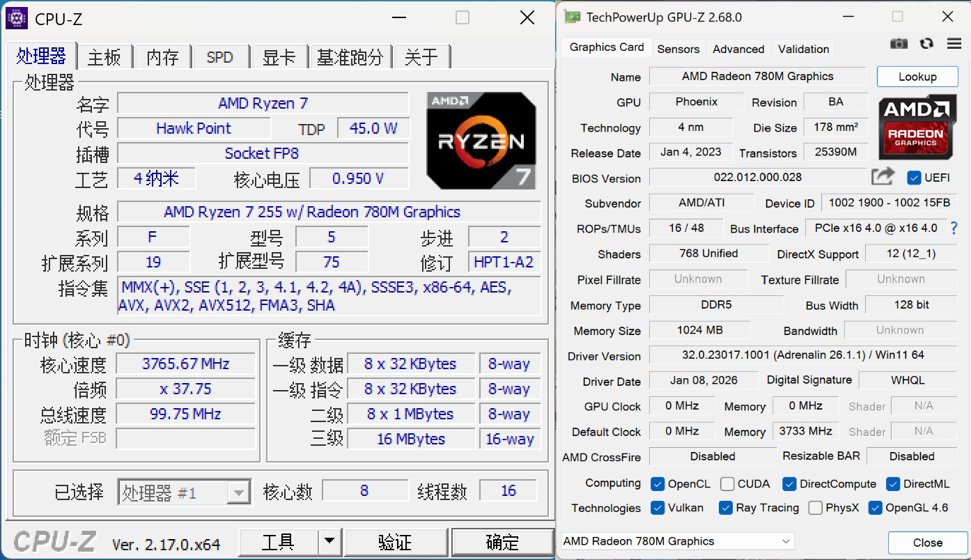Toggle the CUDA checkbox
Viewport: 971px width, 560px height.
[727, 484]
